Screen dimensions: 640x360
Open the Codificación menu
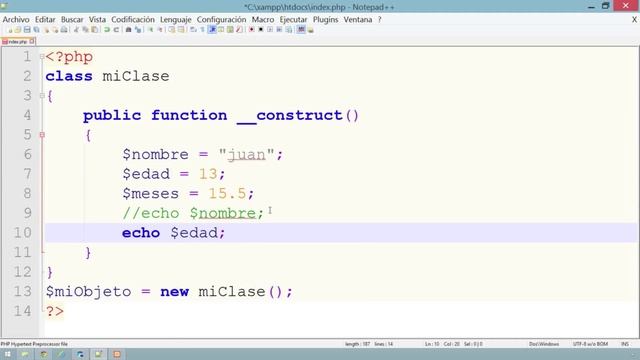click(x=133, y=20)
